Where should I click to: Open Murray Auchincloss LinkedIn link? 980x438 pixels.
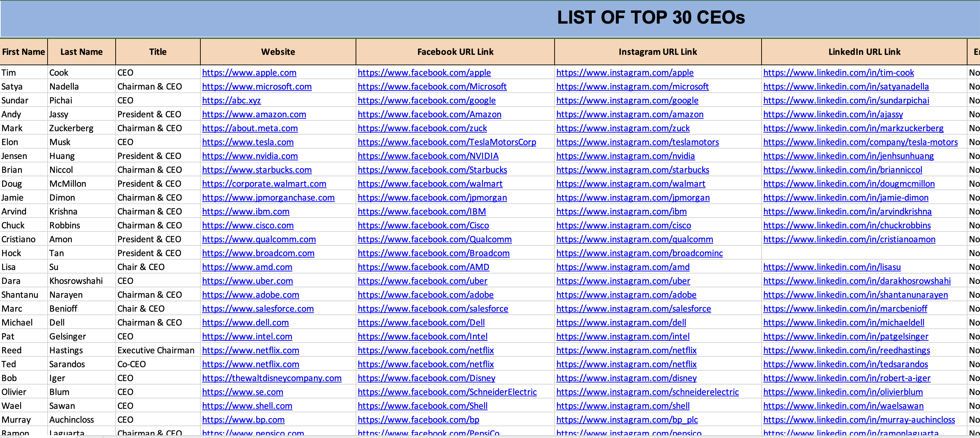point(859,420)
